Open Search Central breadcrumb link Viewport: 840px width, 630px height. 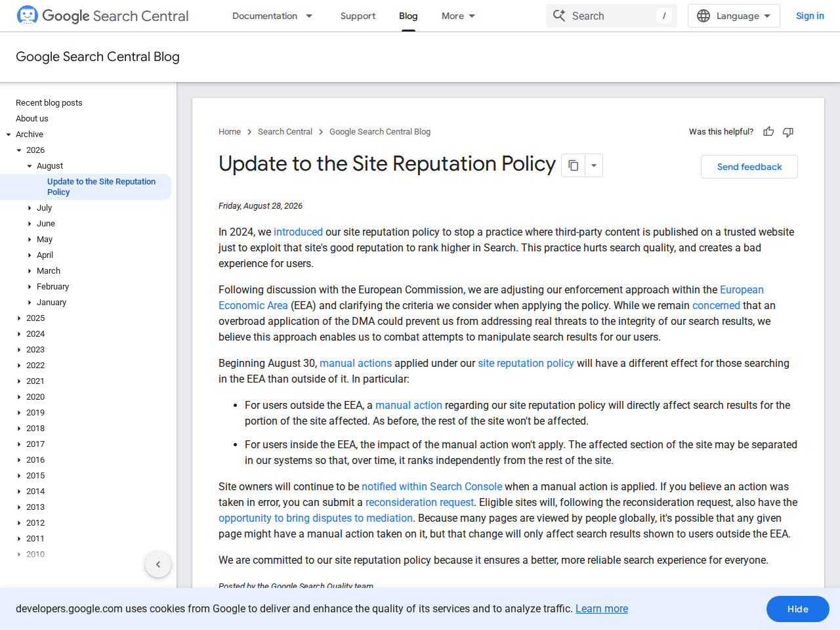[x=285, y=132]
